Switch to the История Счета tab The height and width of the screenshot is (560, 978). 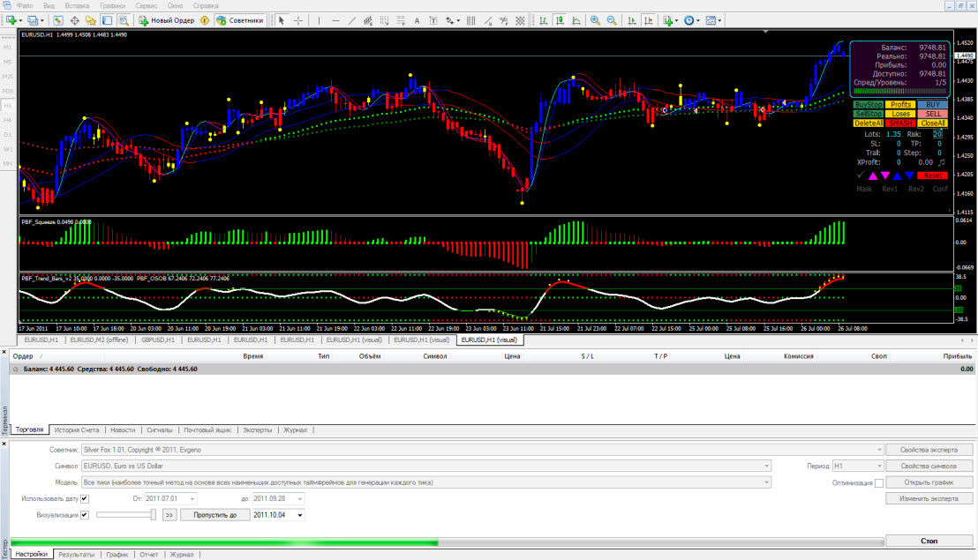tap(76, 429)
